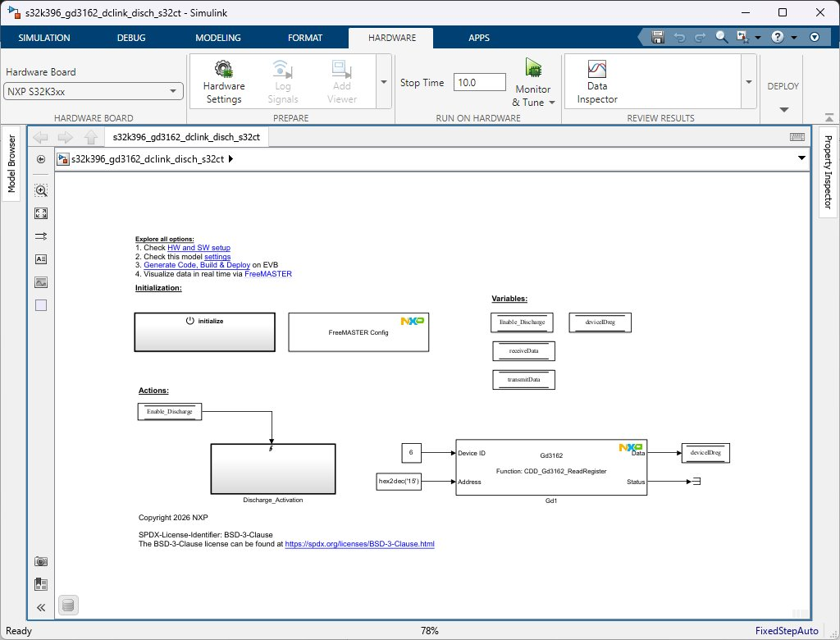Switch to the Debug tab
The image size is (840, 640).
[x=131, y=38]
